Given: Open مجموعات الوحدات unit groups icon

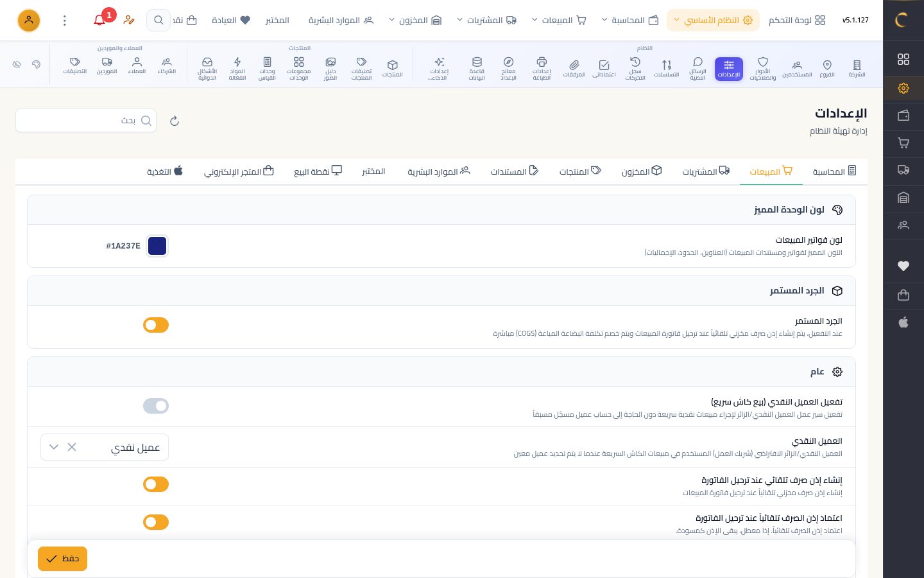Looking at the screenshot, I should click(x=298, y=69).
